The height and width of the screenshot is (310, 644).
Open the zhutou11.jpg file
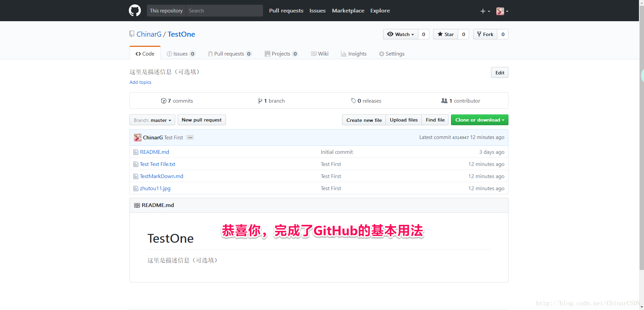click(x=155, y=188)
